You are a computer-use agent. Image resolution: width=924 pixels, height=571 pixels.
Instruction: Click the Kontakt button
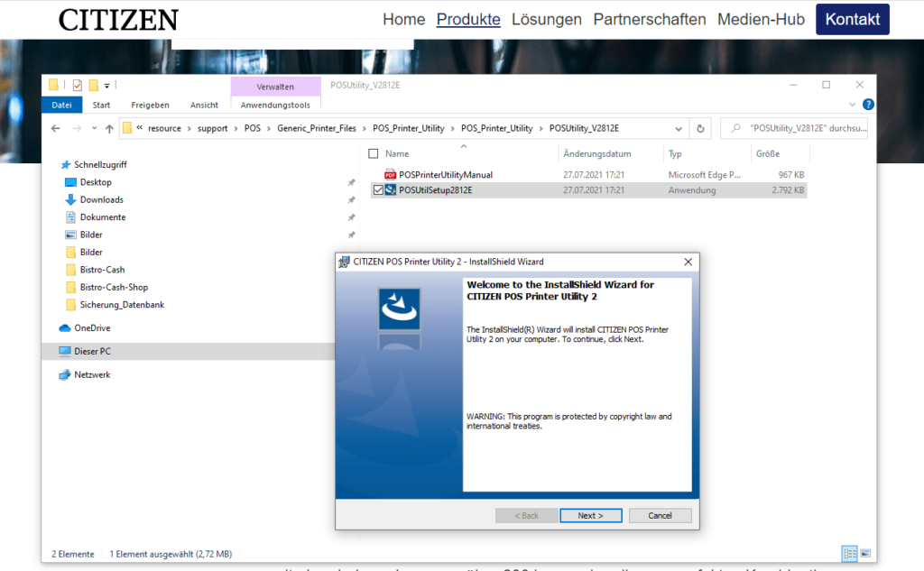852,20
